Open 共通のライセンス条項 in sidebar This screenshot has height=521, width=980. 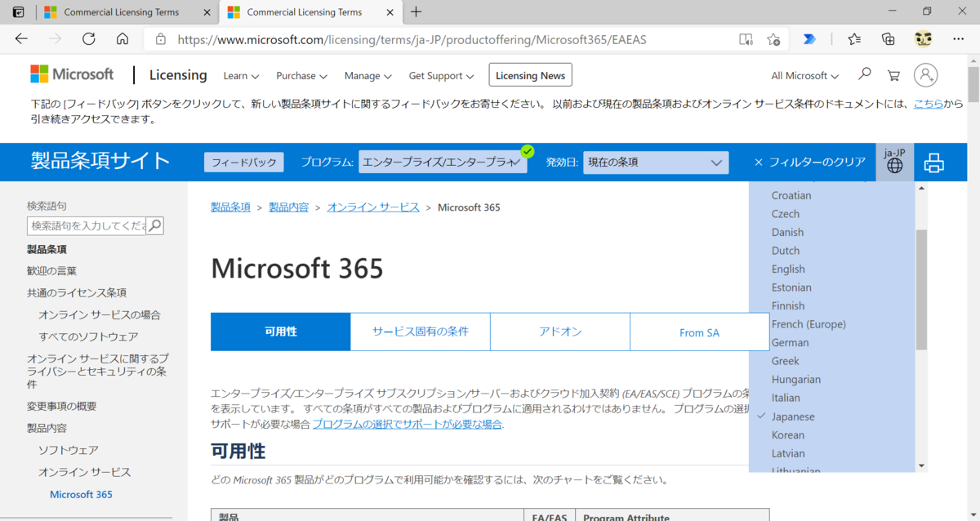tap(77, 292)
